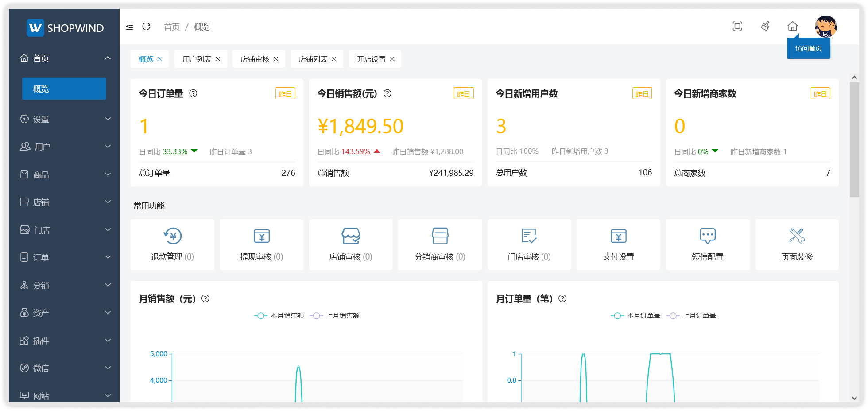The width and height of the screenshot is (868, 411).
Task: Close the 店铺审核 tab
Action: click(276, 59)
